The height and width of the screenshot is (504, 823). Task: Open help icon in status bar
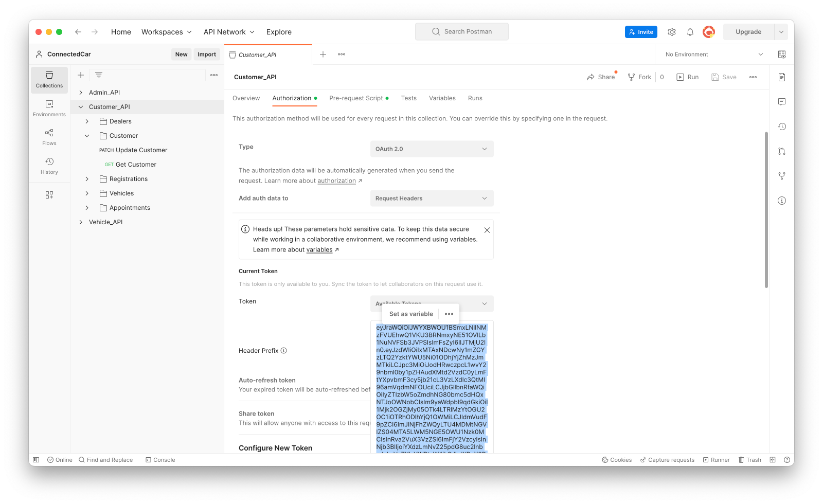787,460
